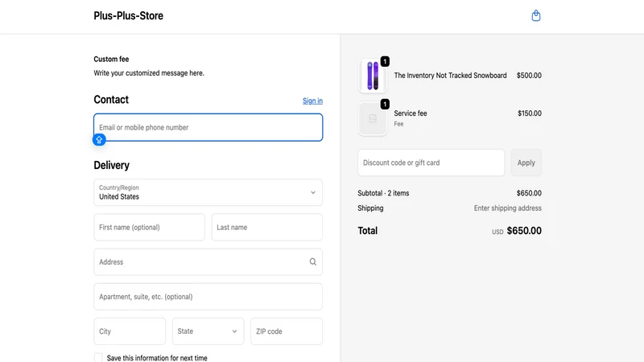Viewport: 644px width, 362px height.
Task: Click 'The Inventory Not Tracked Snowboard' product name
Action: (450, 76)
